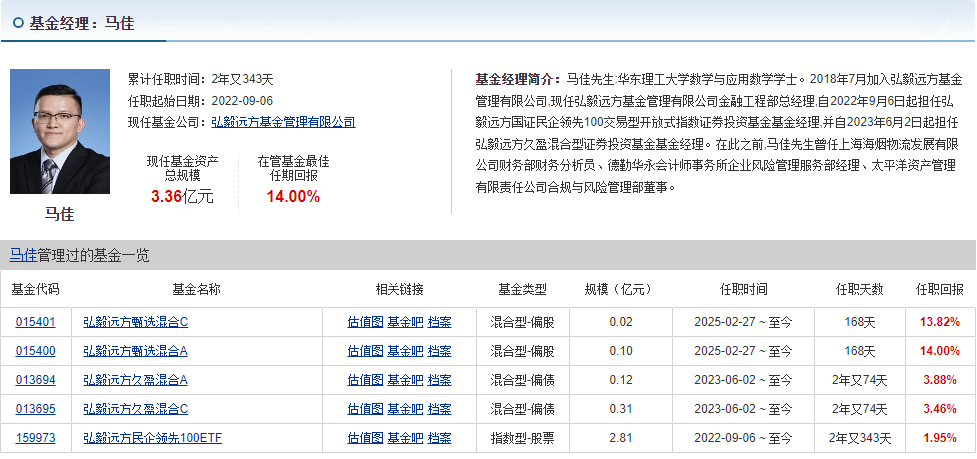The height and width of the screenshot is (459, 977).
Task: Open fund code 015400 link
Action: 36,351
